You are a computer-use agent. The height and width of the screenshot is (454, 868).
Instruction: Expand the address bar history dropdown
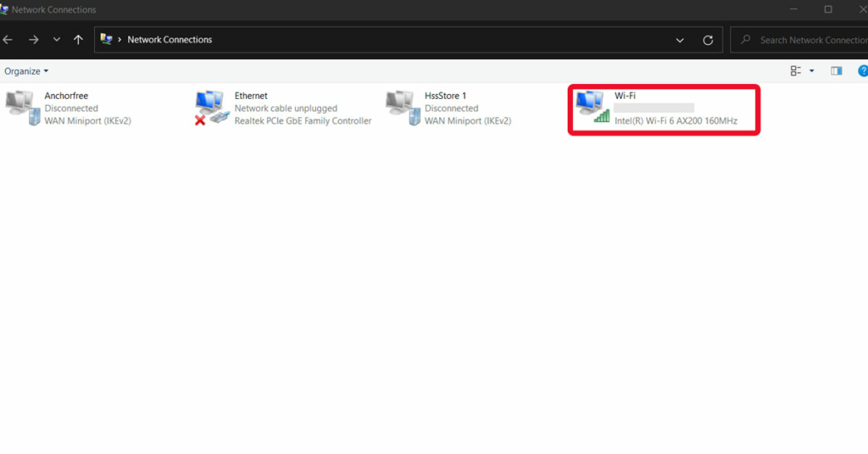(680, 40)
